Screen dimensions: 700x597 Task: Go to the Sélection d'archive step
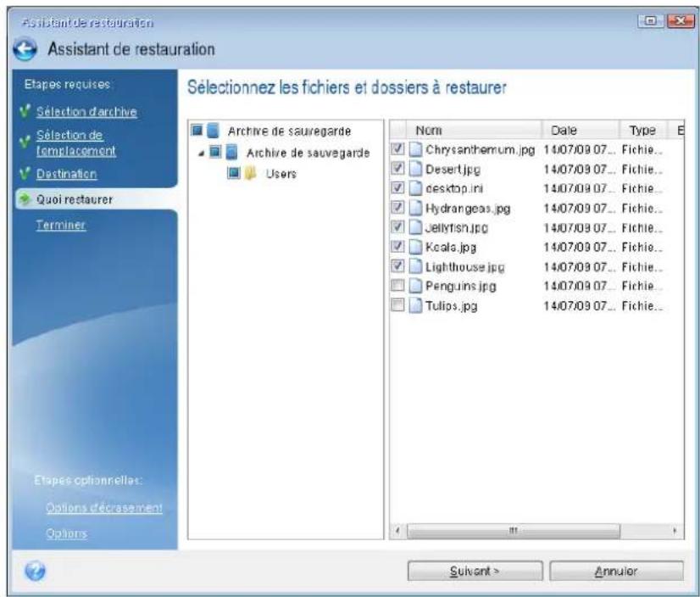tap(86, 112)
